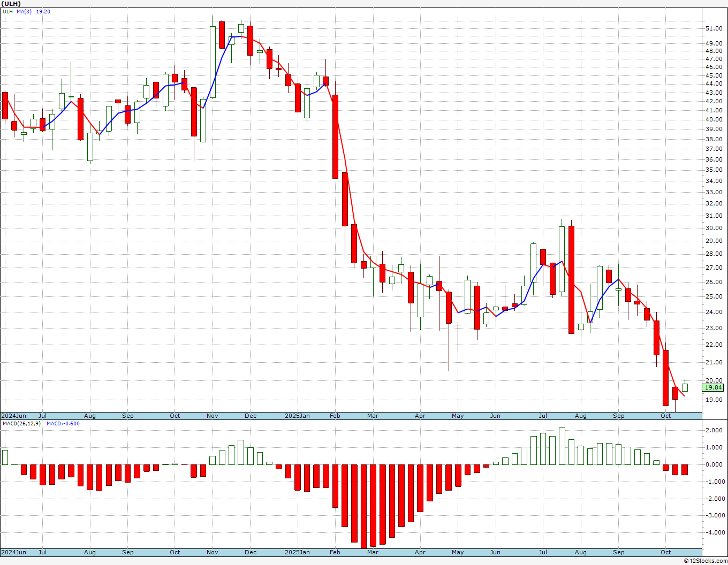Screen dimensions: 728x565
Task: Click 2025Jan on the price chart time axis
Action: (297, 416)
